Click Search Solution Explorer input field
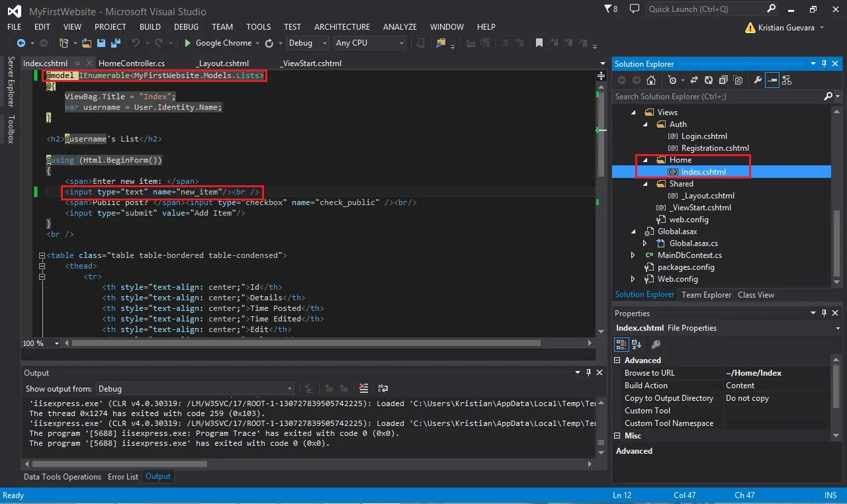Screen dimensions: 847x504 coord(717,97)
